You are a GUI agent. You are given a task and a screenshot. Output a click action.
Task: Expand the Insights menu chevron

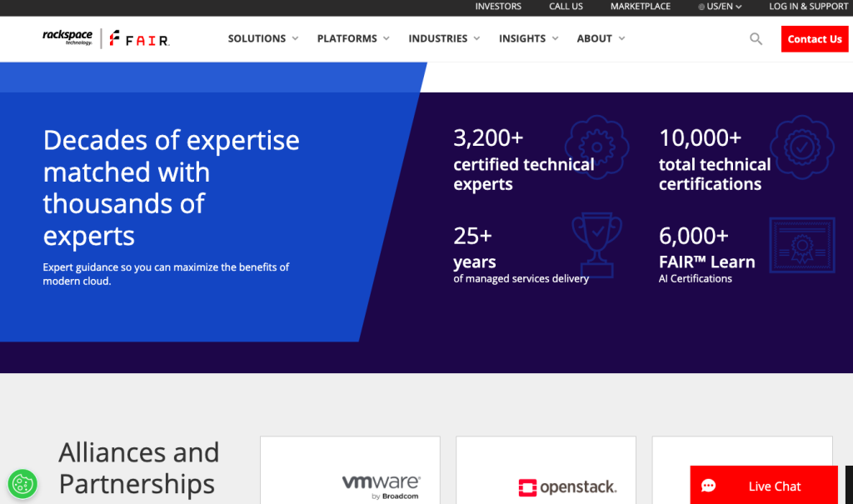click(555, 38)
